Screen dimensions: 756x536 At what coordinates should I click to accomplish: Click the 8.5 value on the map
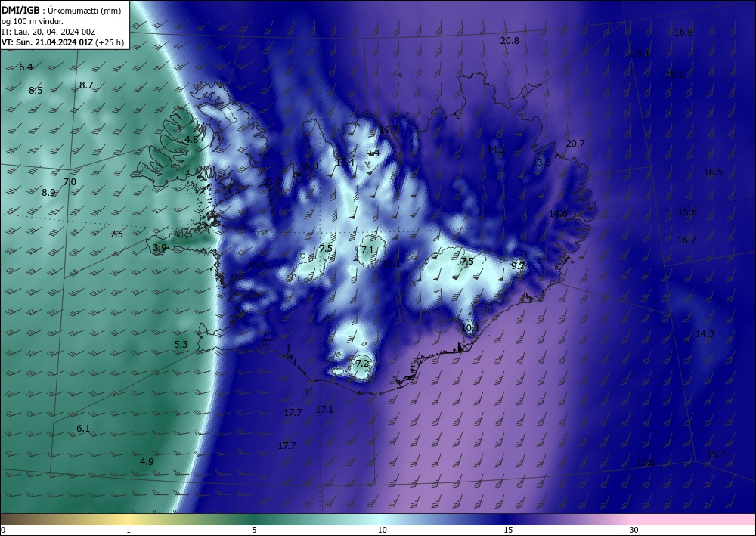coord(36,90)
